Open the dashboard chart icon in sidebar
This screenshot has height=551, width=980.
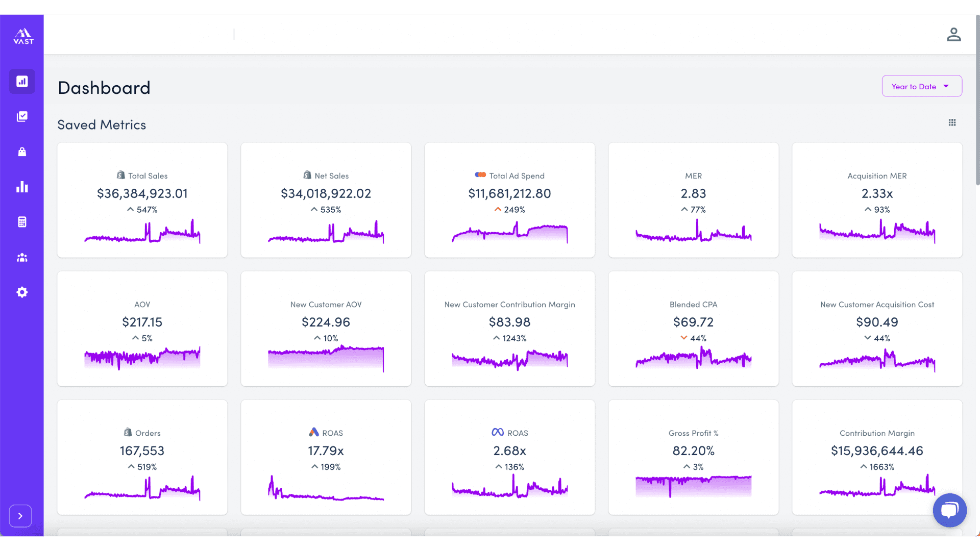pos(22,82)
